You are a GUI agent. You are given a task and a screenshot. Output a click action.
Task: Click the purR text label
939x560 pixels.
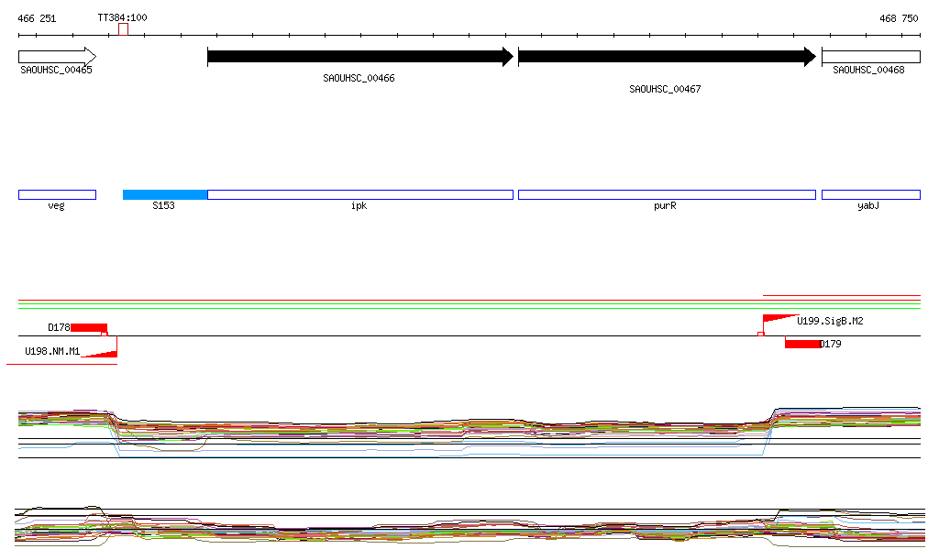(x=665, y=206)
